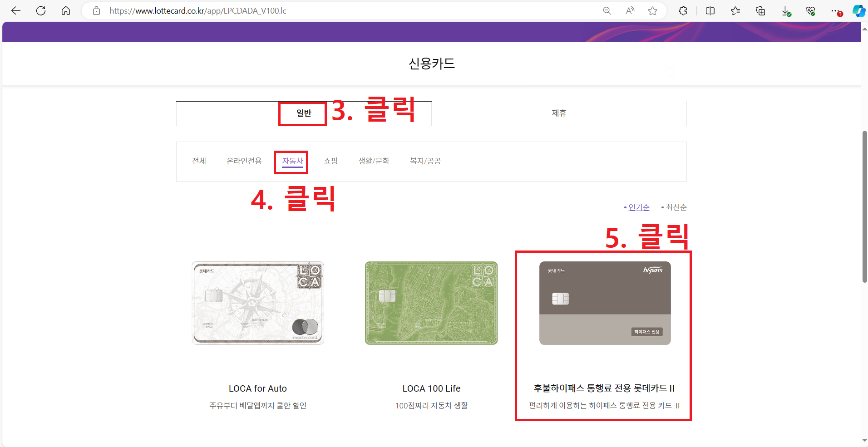This screenshot has height=447, width=868.
Task: Open the browser home page icon
Action: (x=66, y=11)
